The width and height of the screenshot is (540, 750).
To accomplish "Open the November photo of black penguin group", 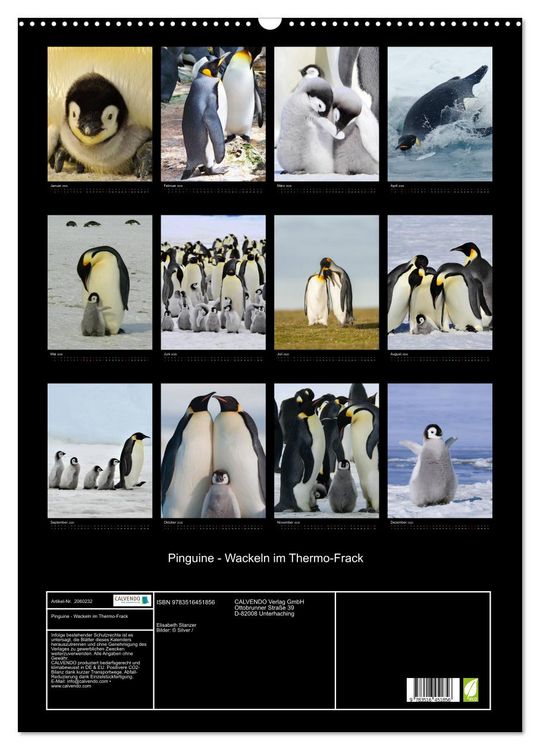I will [x=327, y=451].
